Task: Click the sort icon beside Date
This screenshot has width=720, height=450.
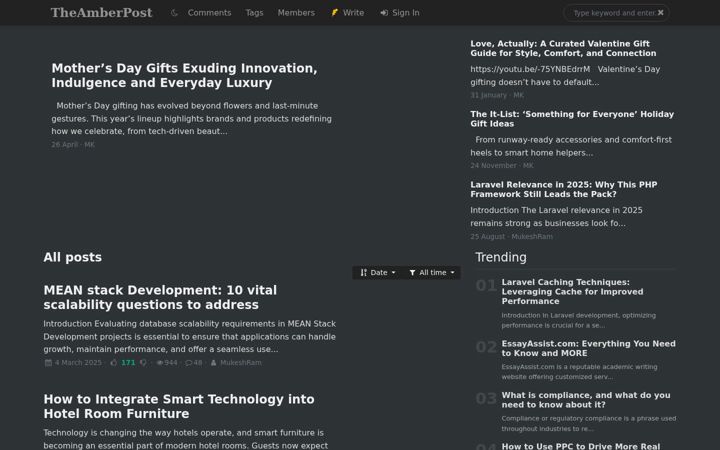Action: click(363, 273)
